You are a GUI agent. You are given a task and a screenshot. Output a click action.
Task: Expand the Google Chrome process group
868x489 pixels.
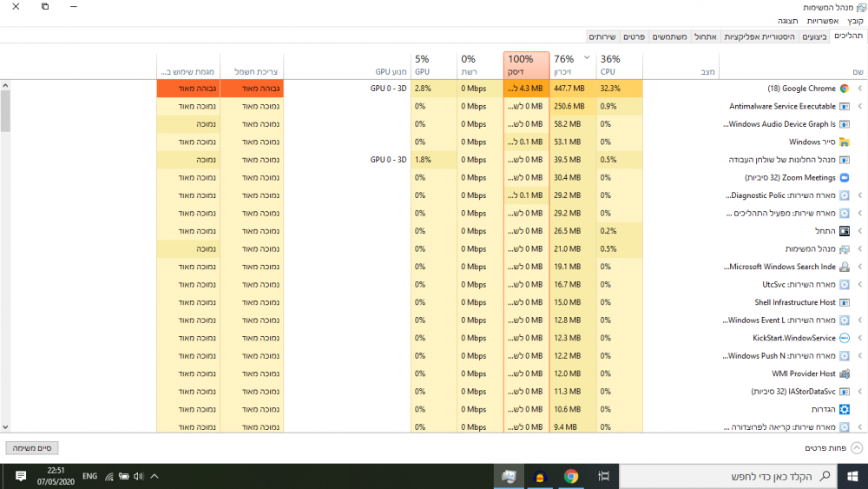tap(859, 89)
